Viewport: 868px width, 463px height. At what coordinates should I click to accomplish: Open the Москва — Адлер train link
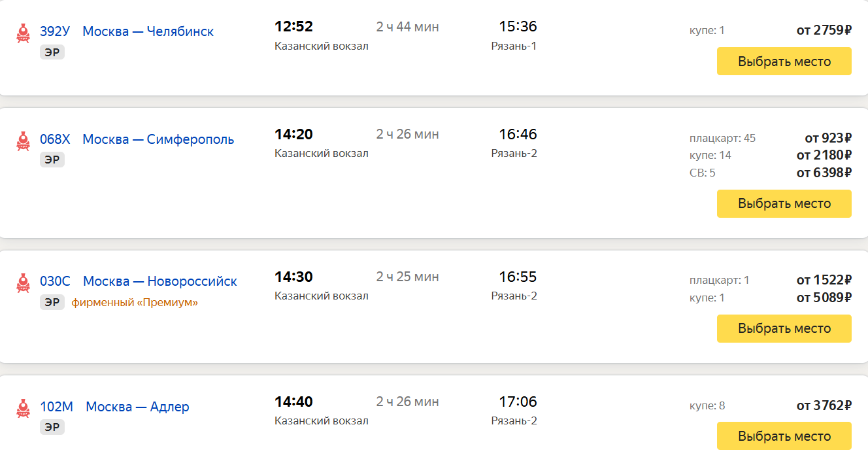click(x=137, y=407)
